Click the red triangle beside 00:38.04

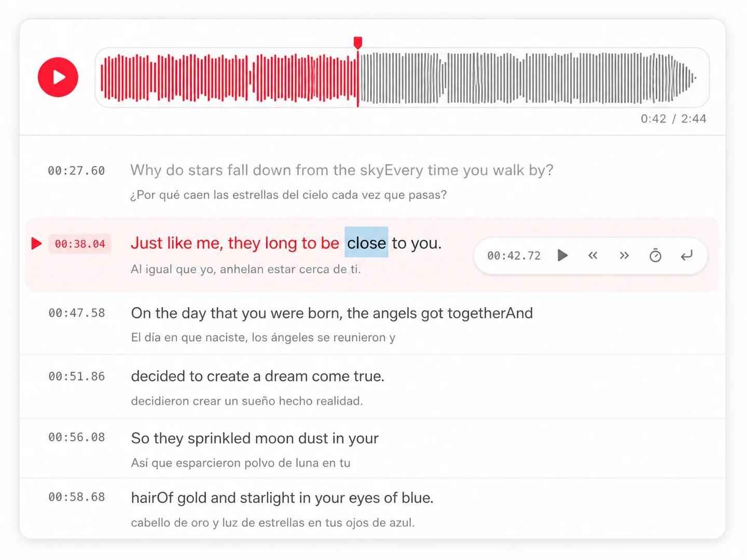tap(36, 243)
